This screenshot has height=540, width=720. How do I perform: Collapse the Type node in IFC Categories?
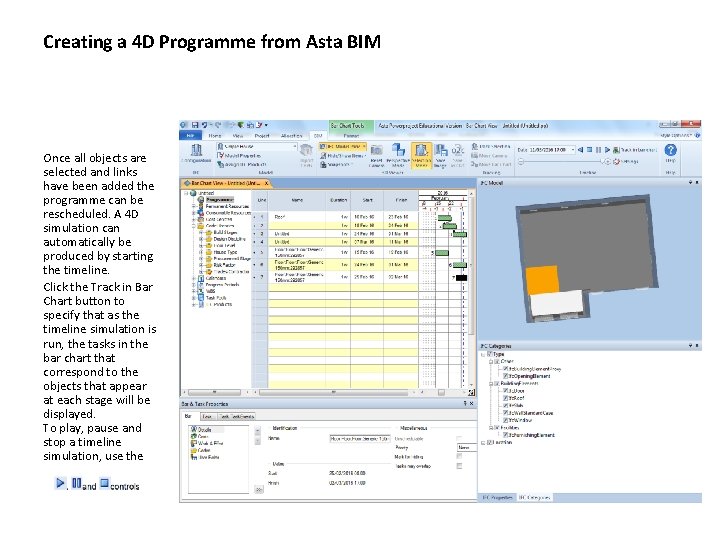tap(483, 354)
